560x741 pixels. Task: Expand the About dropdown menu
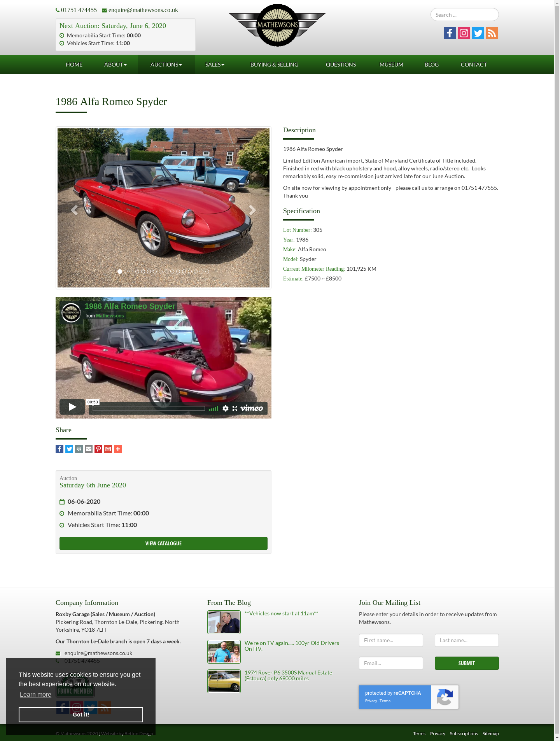coord(115,65)
